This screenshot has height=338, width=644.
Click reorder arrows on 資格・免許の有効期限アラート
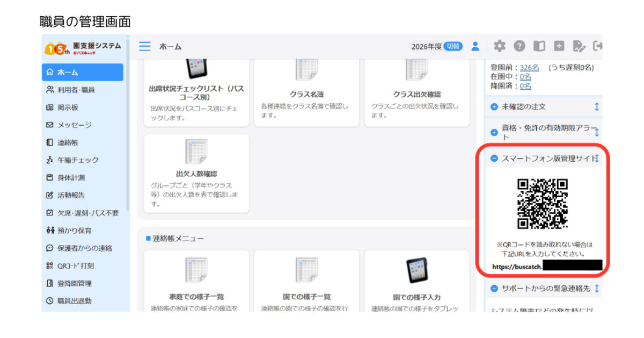(x=597, y=132)
